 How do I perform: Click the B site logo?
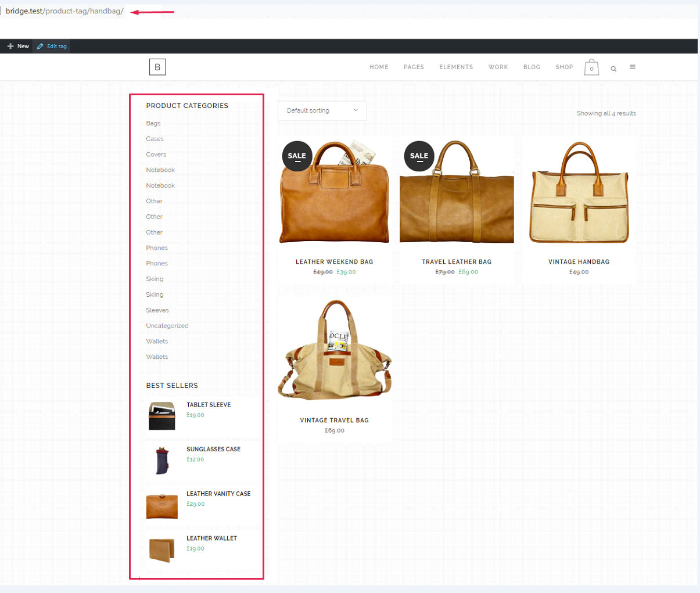(x=157, y=67)
